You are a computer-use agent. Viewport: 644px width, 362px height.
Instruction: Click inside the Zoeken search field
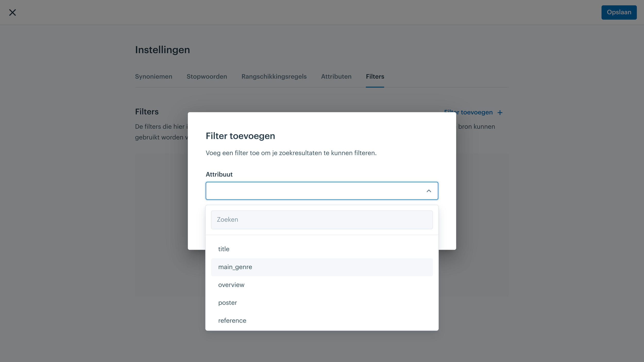[322, 220]
